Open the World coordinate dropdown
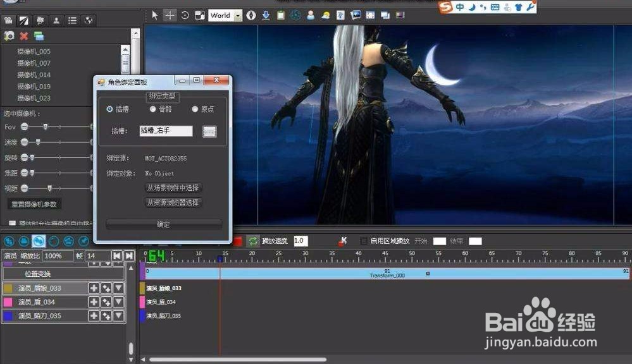Viewport: 632px width, 364px height. click(x=239, y=16)
